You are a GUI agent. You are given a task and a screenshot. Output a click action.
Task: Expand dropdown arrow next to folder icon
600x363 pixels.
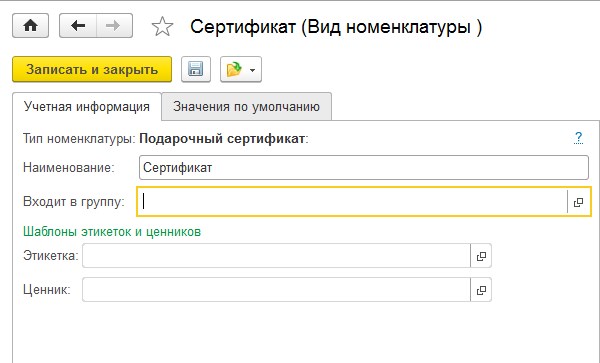252,70
